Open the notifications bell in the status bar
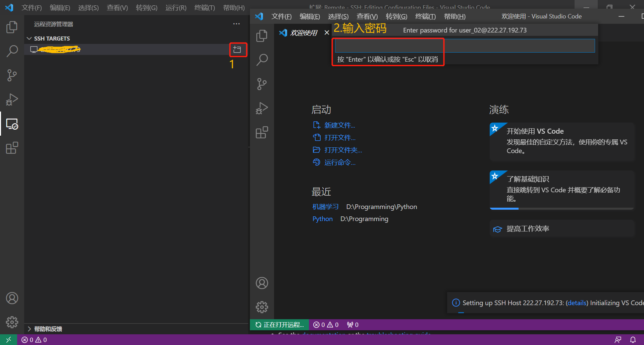 pos(632,339)
